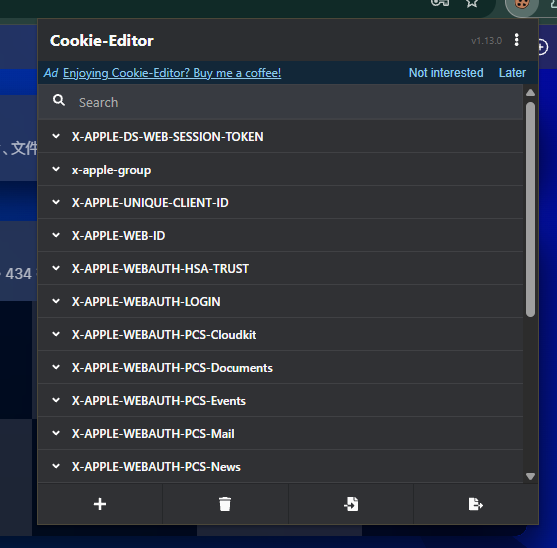The image size is (557, 548).
Task: Open the three-dot options menu
Action: click(x=517, y=40)
